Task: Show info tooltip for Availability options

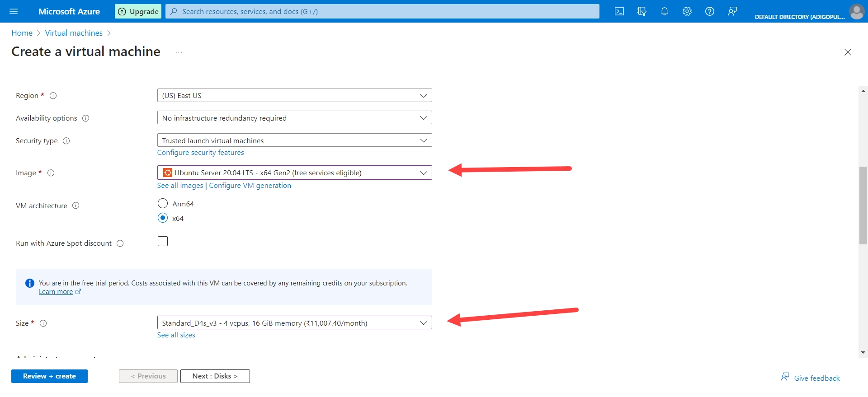Action: pyautogui.click(x=85, y=118)
